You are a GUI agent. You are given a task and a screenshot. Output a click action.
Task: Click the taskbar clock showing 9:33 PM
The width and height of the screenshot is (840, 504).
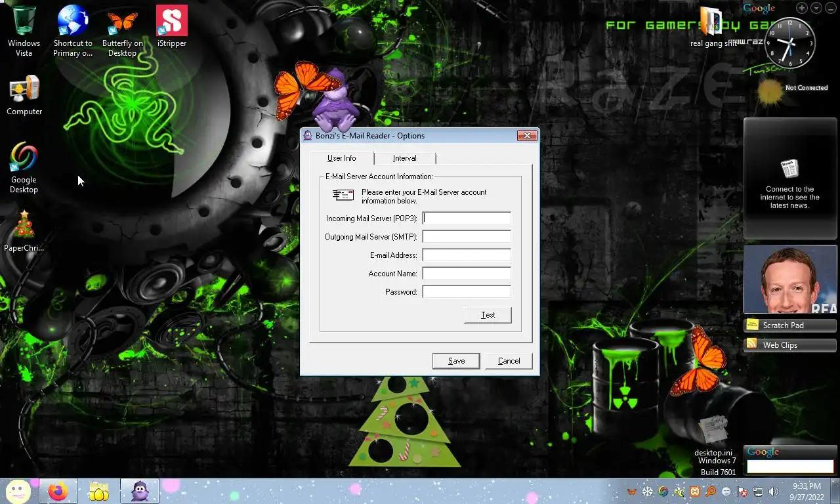click(807, 492)
